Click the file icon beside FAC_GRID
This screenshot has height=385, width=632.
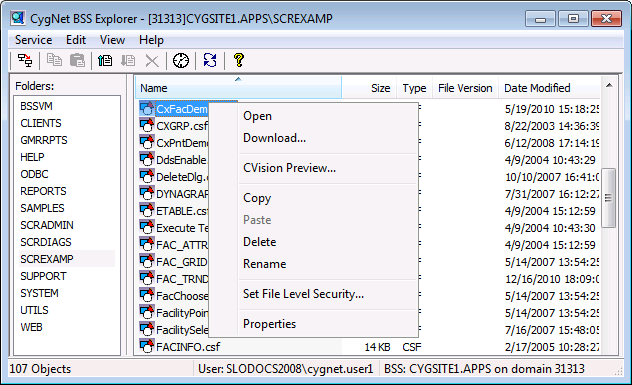point(147,261)
